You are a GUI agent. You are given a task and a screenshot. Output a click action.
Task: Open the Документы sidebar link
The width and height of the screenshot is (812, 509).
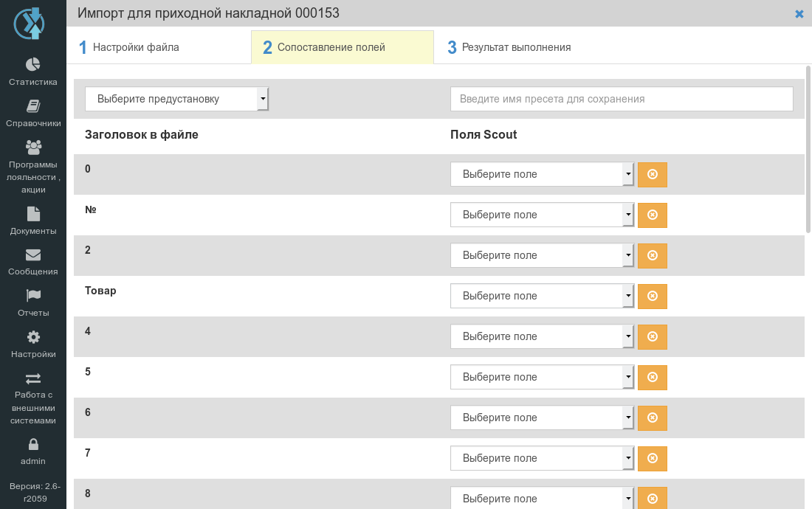(33, 231)
